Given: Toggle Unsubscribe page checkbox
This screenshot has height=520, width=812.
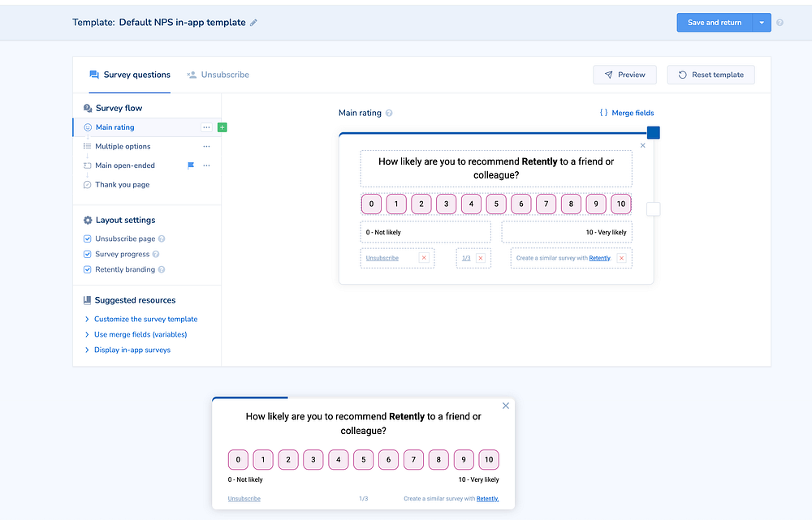Looking at the screenshot, I should 88,239.
